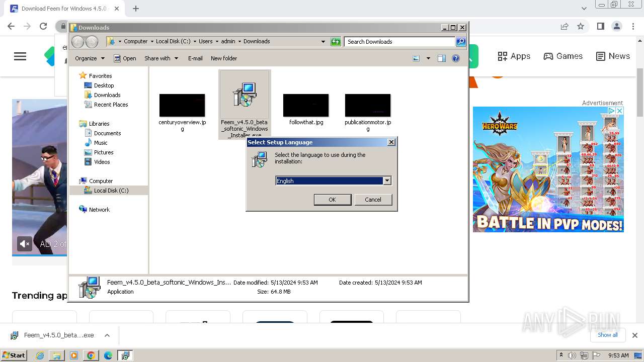
Task: Open Favorites in navigation pane
Action: [100, 76]
